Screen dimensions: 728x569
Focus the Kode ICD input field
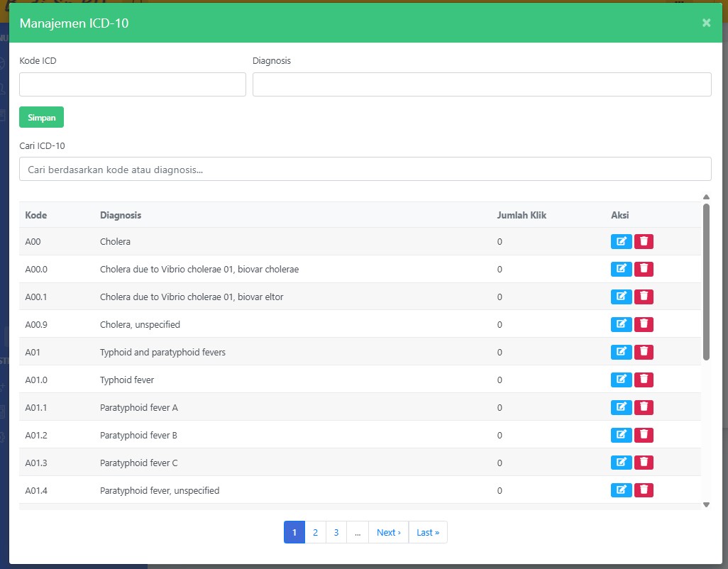point(132,84)
